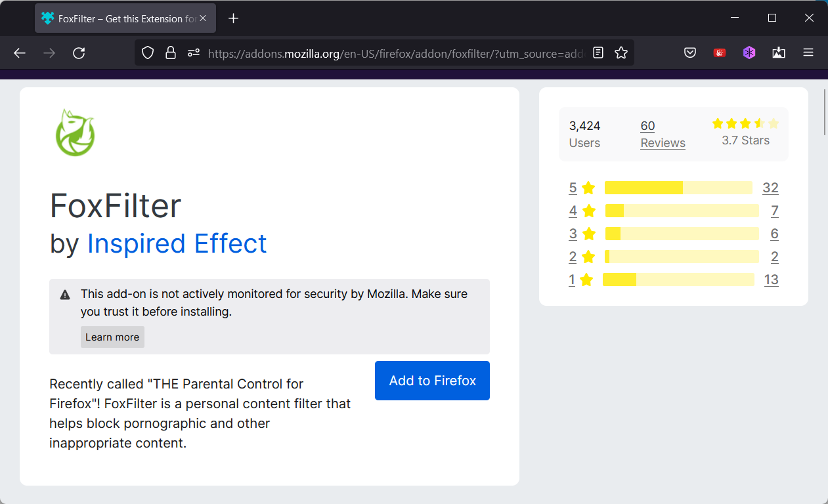Open four-star reviews link
This screenshot has width=828, height=504.
582,211
